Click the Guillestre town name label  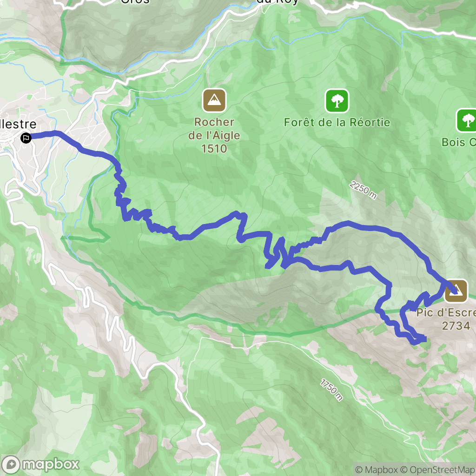pyautogui.click(x=18, y=124)
